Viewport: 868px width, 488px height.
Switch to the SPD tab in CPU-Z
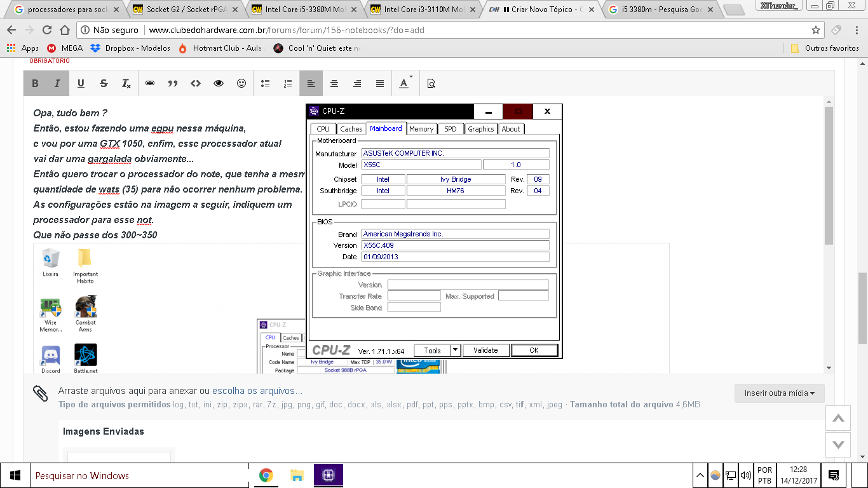(x=451, y=129)
